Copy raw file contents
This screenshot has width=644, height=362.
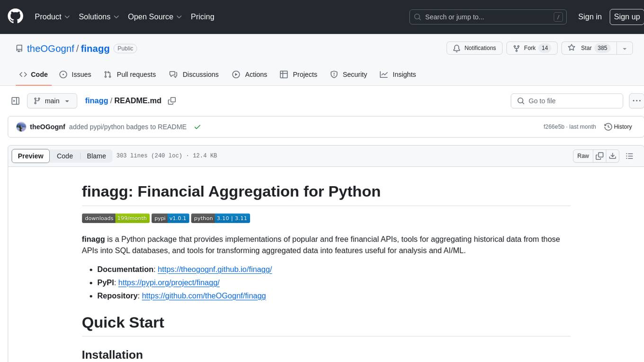(x=600, y=156)
